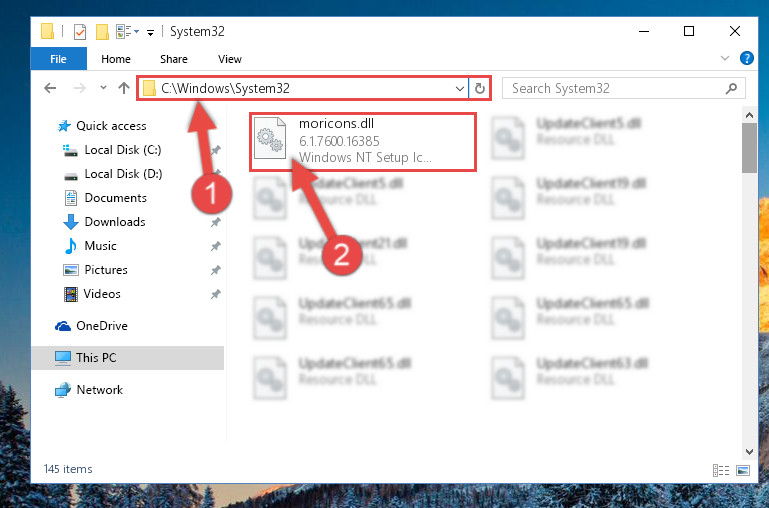Image resolution: width=769 pixels, height=508 pixels.
Task: Select the moricons.dll file name
Action: (336, 124)
